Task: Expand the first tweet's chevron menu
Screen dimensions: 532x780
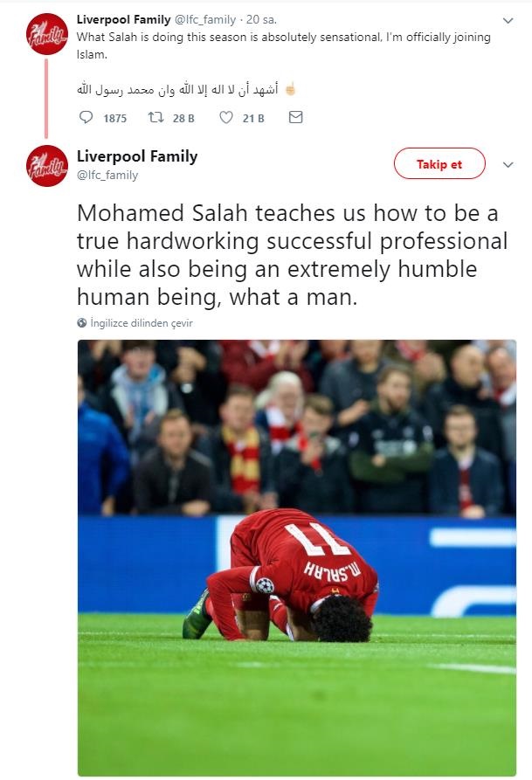Action: tap(508, 21)
